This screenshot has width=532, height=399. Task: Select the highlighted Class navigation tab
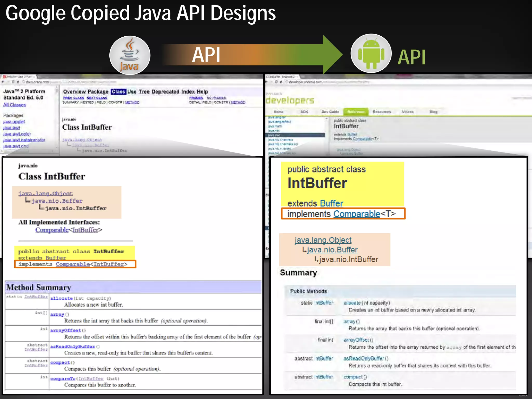(x=118, y=92)
